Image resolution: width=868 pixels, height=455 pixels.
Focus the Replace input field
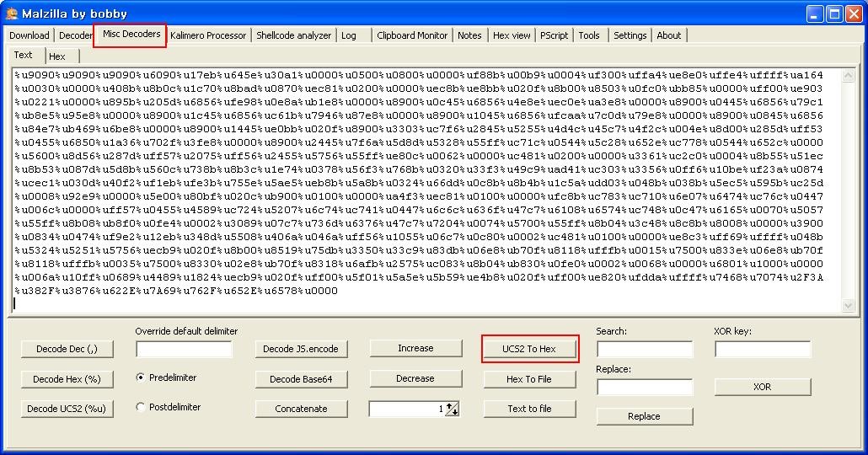coord(645,387)
